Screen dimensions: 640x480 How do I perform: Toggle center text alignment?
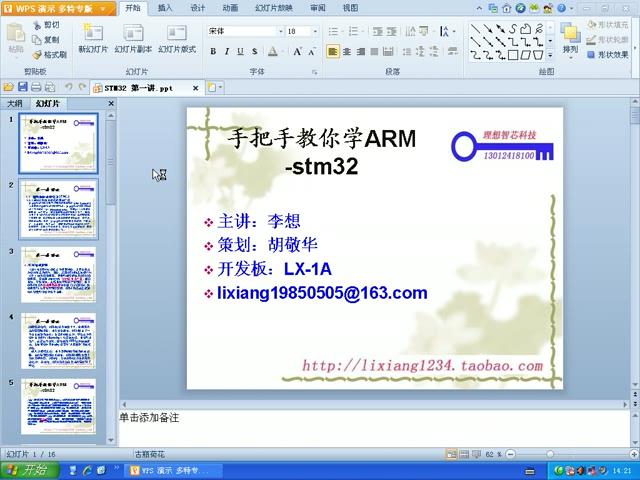[x=347, y=51]
